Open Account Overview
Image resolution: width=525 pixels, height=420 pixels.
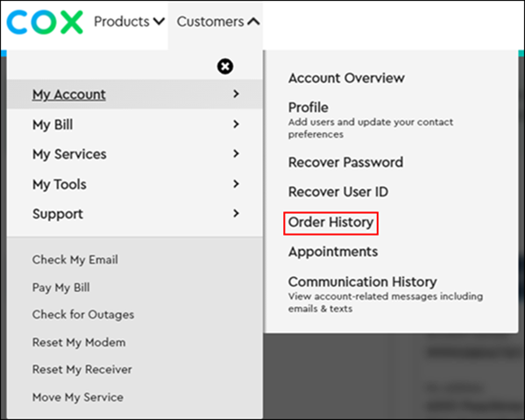pos(346,78)
